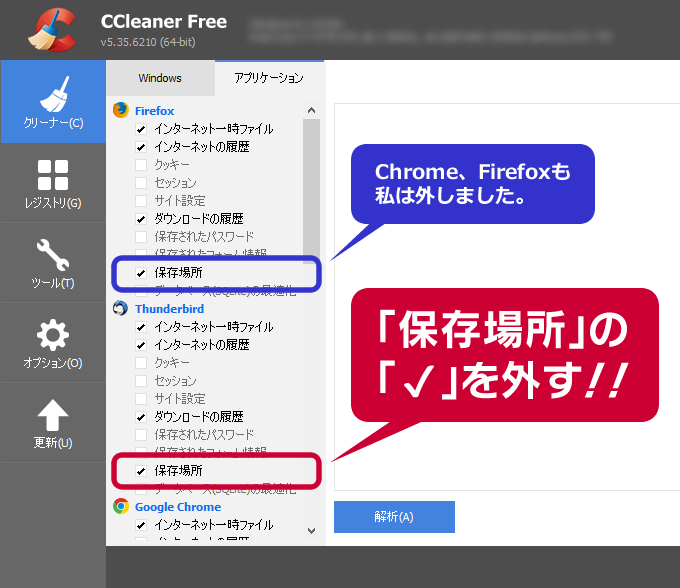Click the 解析(A) analyze button
The height and width of the screenshot is (588, 680).
tap(394, 517)
